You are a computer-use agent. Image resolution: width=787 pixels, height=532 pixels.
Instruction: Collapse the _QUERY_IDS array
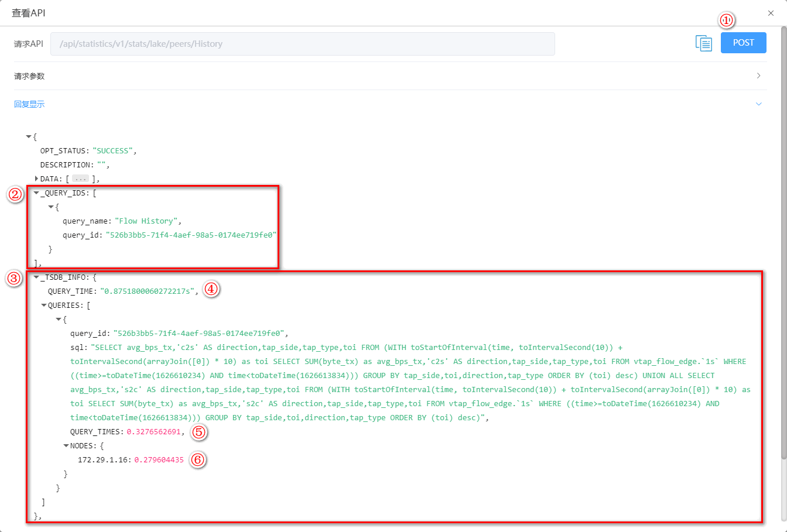pos(36,193)
